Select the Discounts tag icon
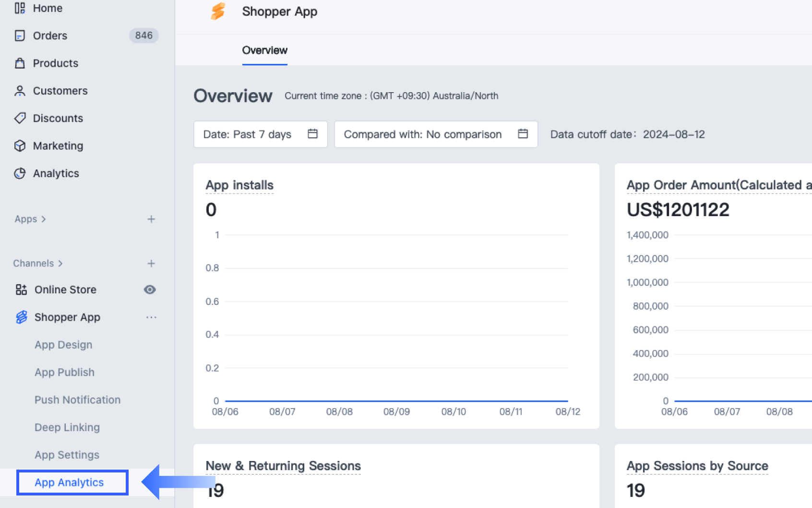This screenshot has height=508, width=812. click(20, 118)
